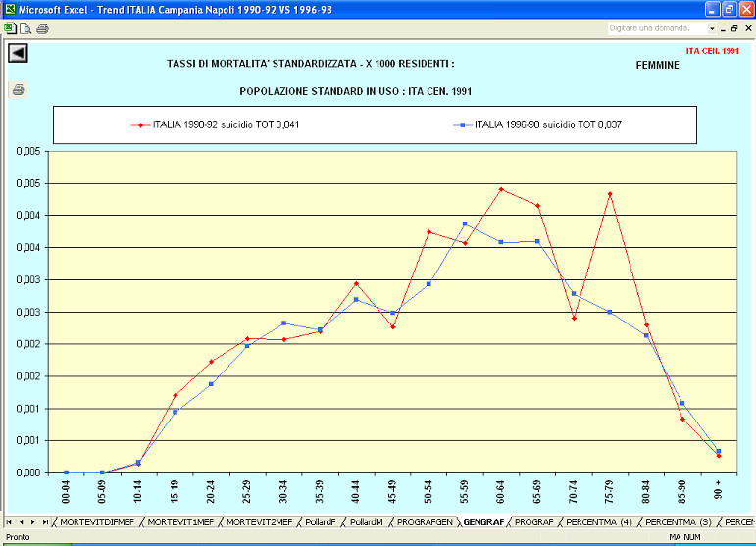This screenshot has height=546, width=756.
Task: Select blue data point at 55-59
Action: [x=465, y=223]
